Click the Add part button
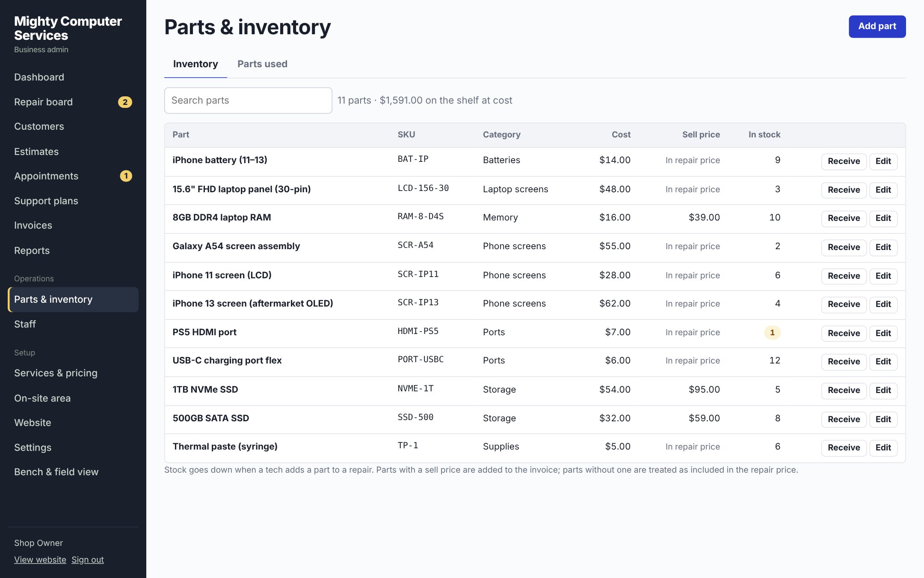 point(877,27)
